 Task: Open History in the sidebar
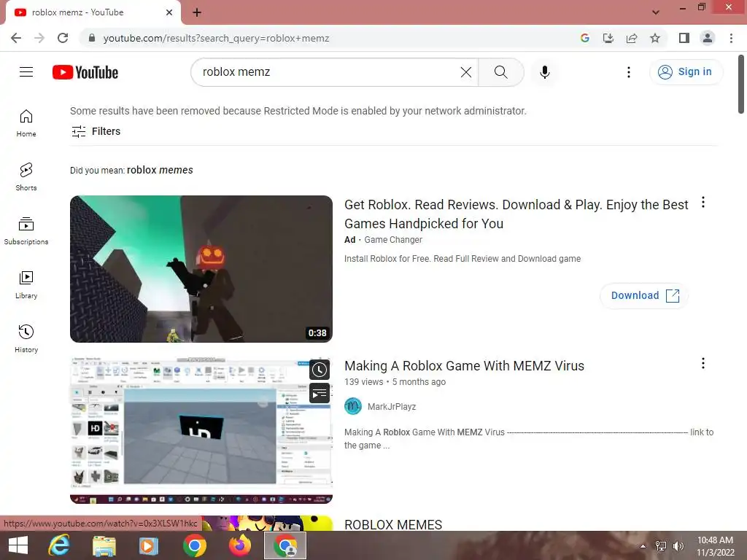pyautogui.click(x=26, y=338)
